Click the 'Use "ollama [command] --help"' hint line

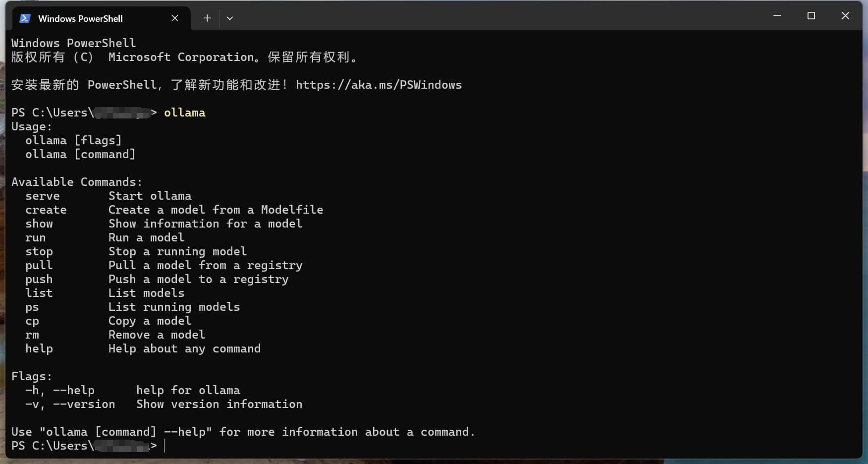pos(243,432)
